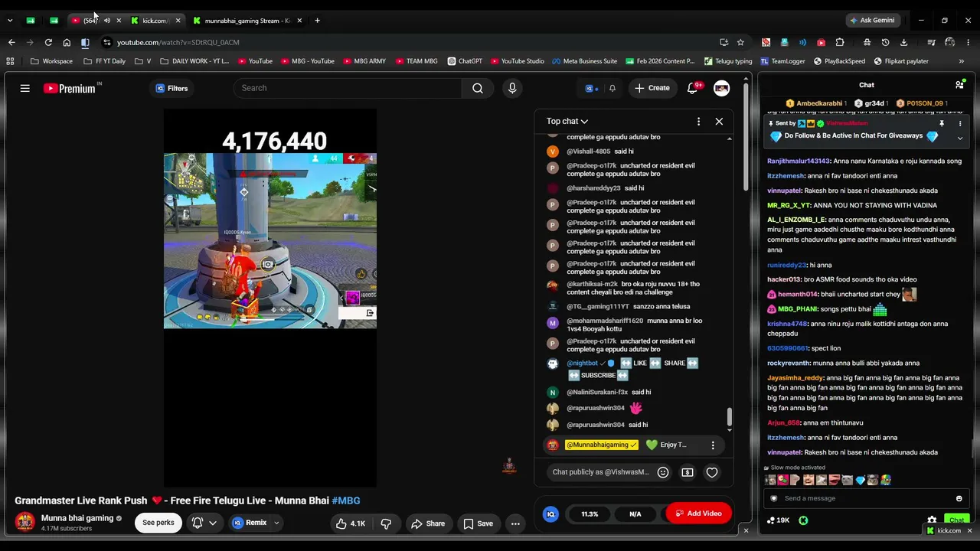The width and height of the screenshot is (980, 551).
Task: Open browser downloads icon
Action: click(903, 42)
